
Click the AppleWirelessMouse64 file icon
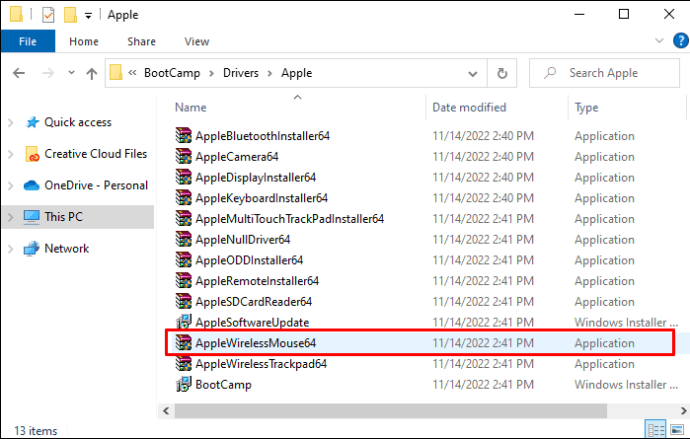[184, 342]
